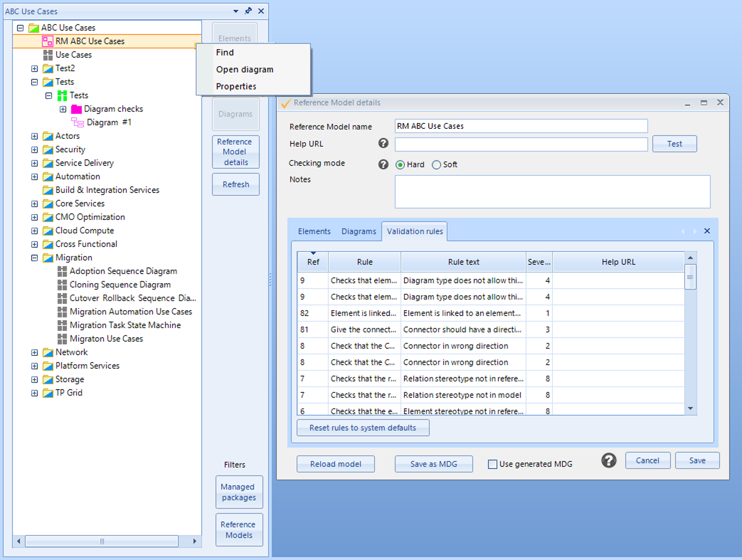This screenshot has width=742, height=560.
Task: Click the help icon beside Help URL
Action: (383, 143)
